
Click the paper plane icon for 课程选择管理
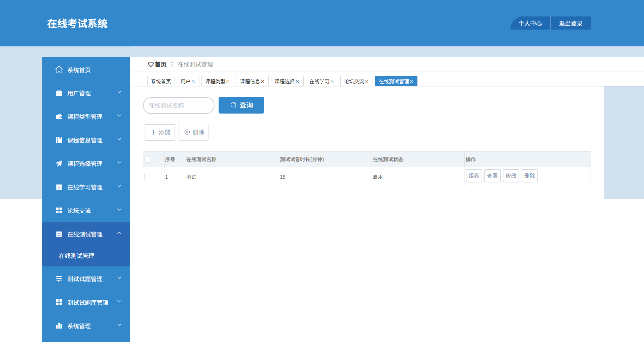pos(59,164)
